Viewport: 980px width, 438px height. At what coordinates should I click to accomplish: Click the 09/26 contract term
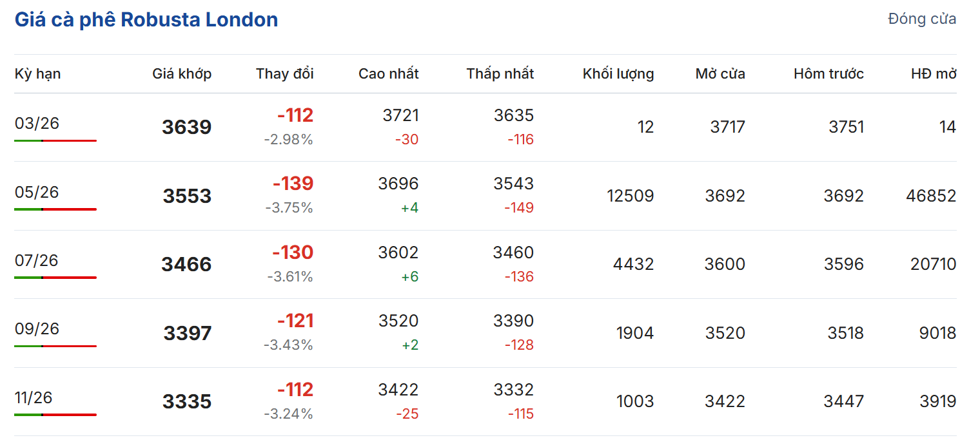[x=37, y=328]
